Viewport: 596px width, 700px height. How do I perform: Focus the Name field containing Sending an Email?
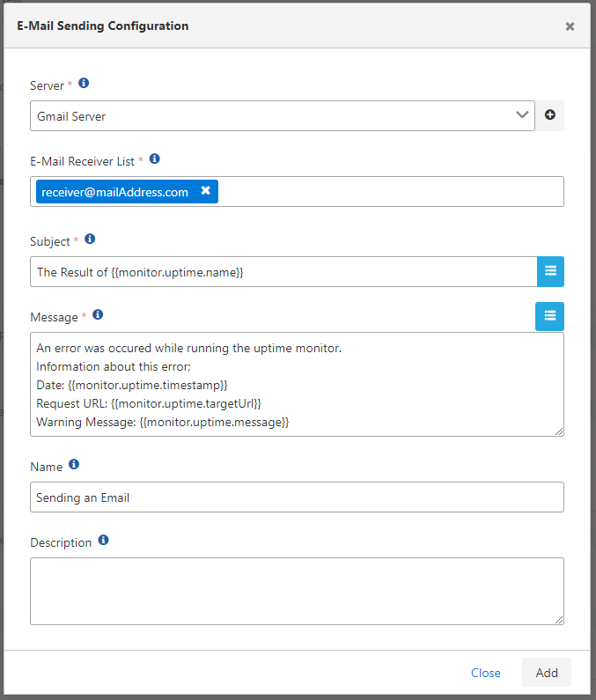[x=296, y=497]
